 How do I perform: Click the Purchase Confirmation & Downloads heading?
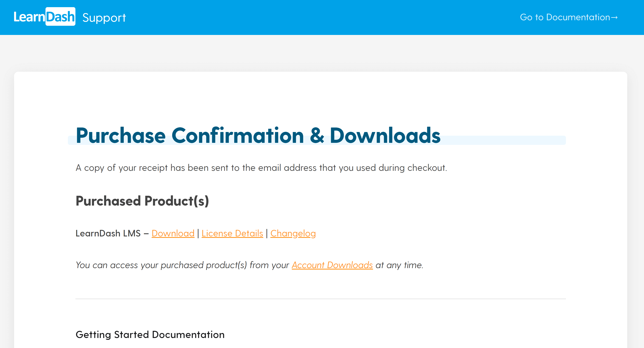pyautogui.click(x=258, y=135)
